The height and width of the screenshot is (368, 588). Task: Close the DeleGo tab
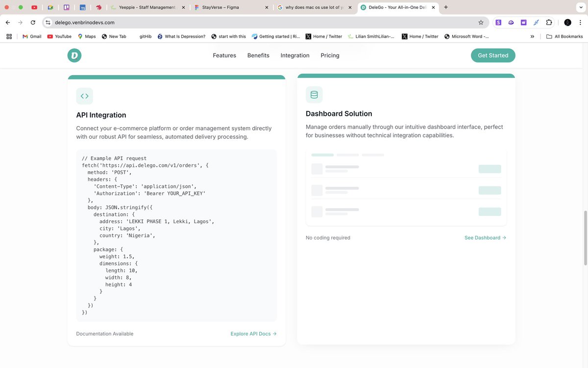[x=433, y=7]
